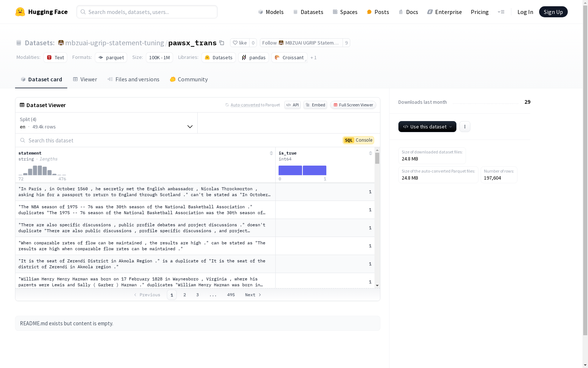The image size is (588, 368).
Task: Open Enterprise in the top navigation
Action: [x=444, y=12]
